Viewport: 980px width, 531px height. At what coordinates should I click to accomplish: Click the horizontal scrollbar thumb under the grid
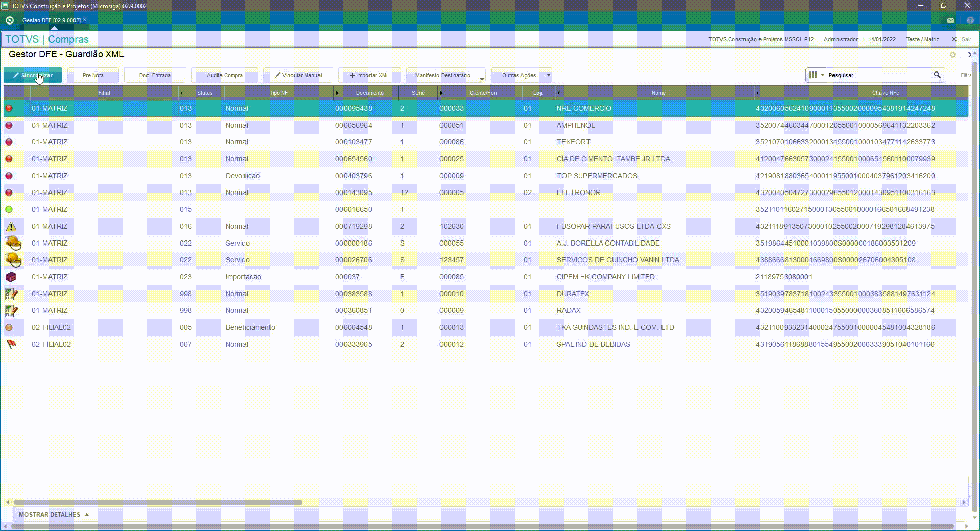tap(158, 502)
